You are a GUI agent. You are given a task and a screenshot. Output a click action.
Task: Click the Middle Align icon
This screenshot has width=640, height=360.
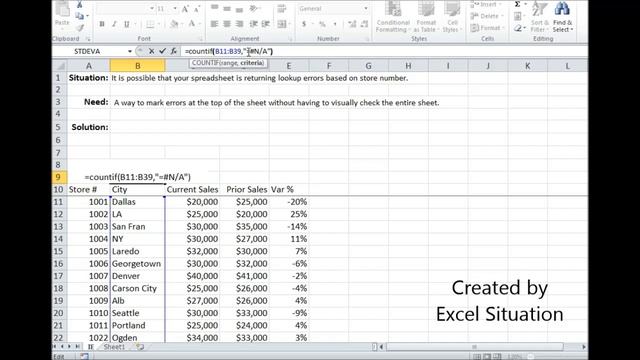pyautogui.click(x=227, y=9)
